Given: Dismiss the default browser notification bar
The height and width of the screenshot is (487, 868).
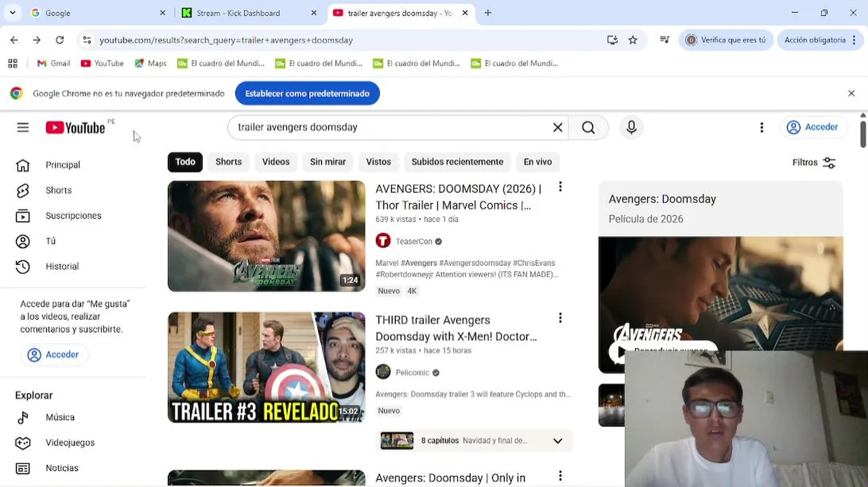Looking at the screenshot, I should coord(851,93).
